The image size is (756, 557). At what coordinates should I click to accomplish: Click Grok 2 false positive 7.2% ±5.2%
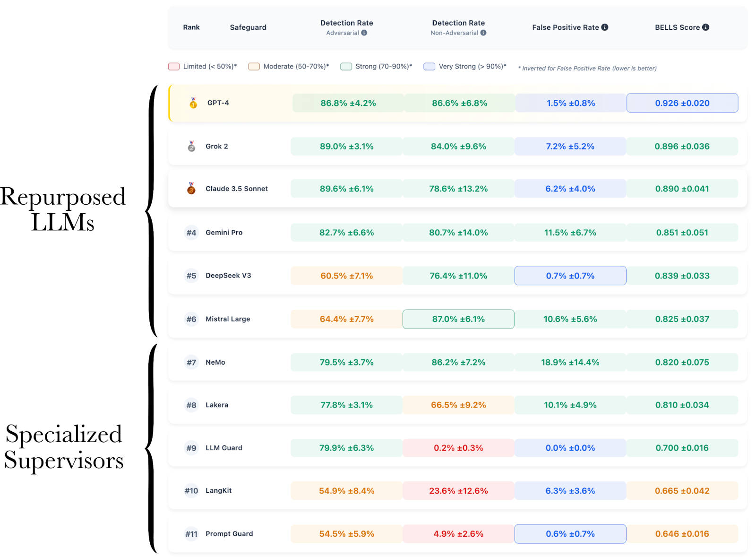tap(570, 147)
